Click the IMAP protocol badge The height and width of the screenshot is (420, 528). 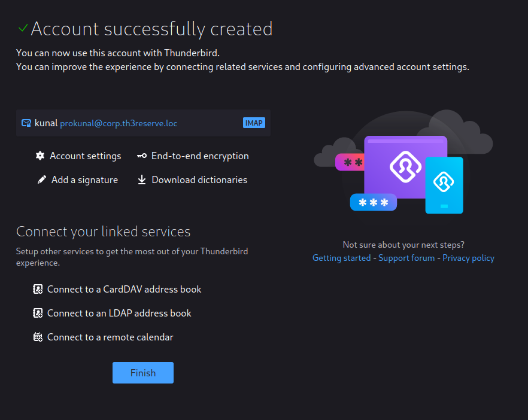tap(254, 123)
